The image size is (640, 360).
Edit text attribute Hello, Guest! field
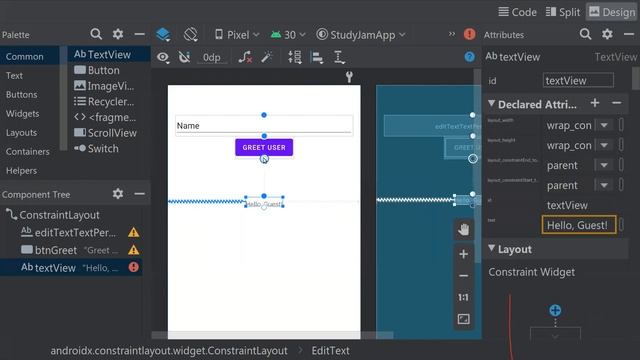click(x=579, y=225)
